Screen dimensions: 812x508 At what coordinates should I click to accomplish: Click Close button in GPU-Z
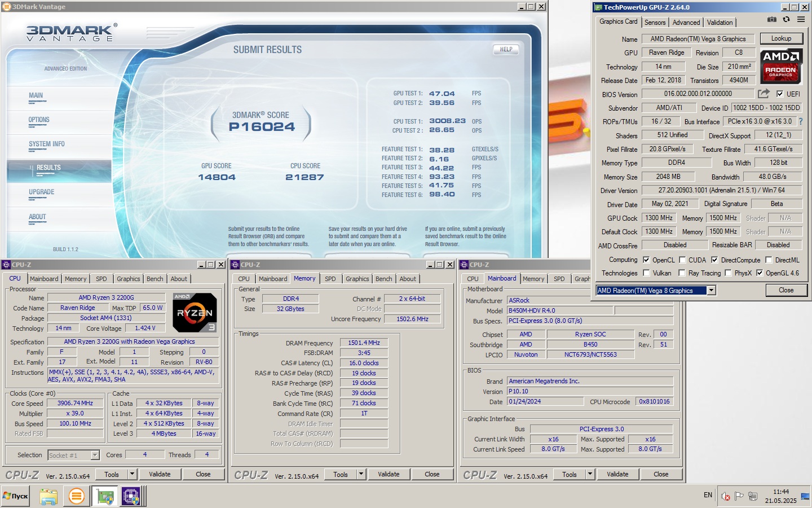click(786, 290)
